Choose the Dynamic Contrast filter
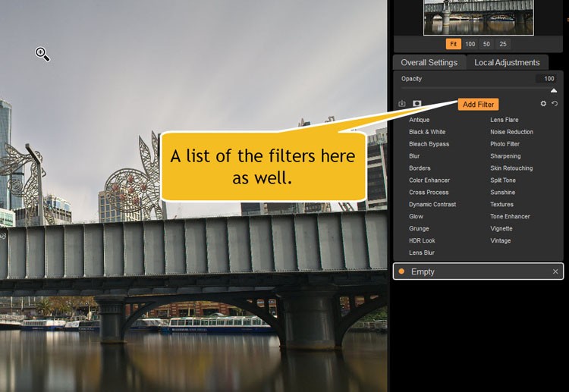This screenshot has width=569, height=392. (432, 205)
